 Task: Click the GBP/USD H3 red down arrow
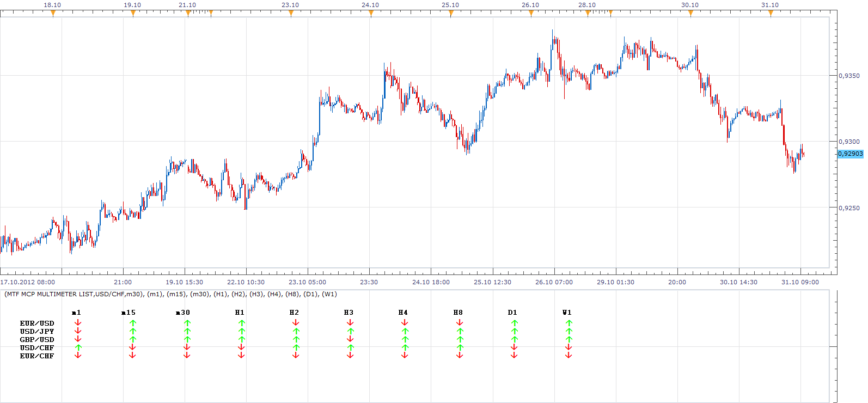click(x=350, y=339)
